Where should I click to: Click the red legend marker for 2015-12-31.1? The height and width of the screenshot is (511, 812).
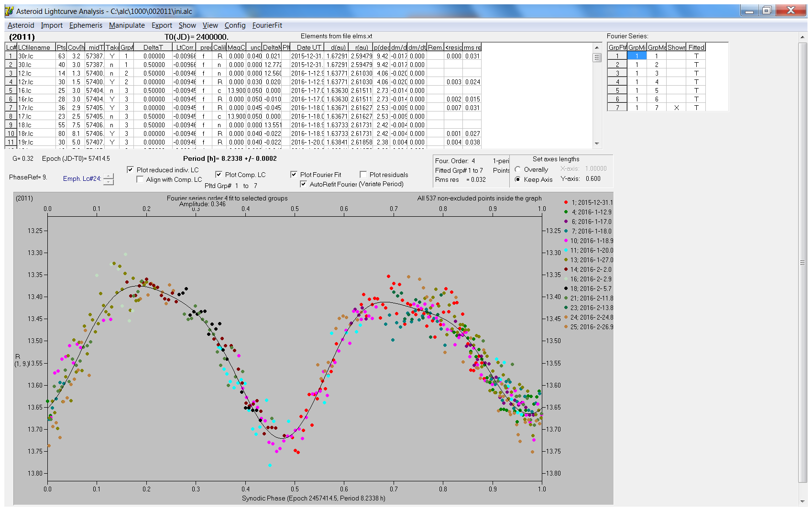pyautogui.click(x=566, y=202)
